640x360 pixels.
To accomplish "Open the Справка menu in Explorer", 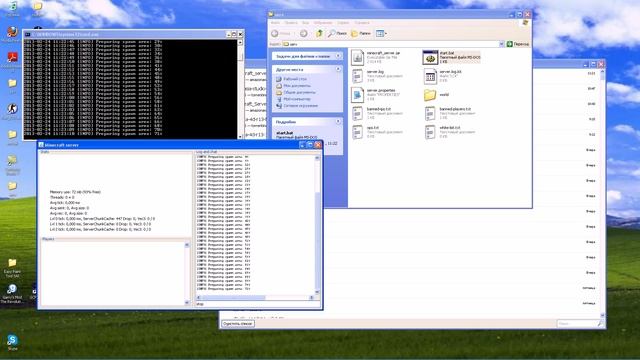I will (x=362, y=22).
